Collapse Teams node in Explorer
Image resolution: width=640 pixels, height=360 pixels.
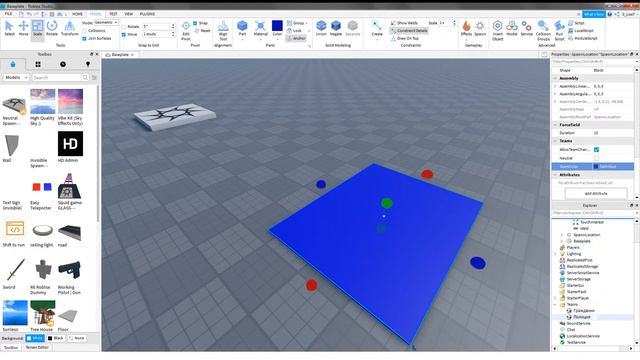click(x=556, y=304)
